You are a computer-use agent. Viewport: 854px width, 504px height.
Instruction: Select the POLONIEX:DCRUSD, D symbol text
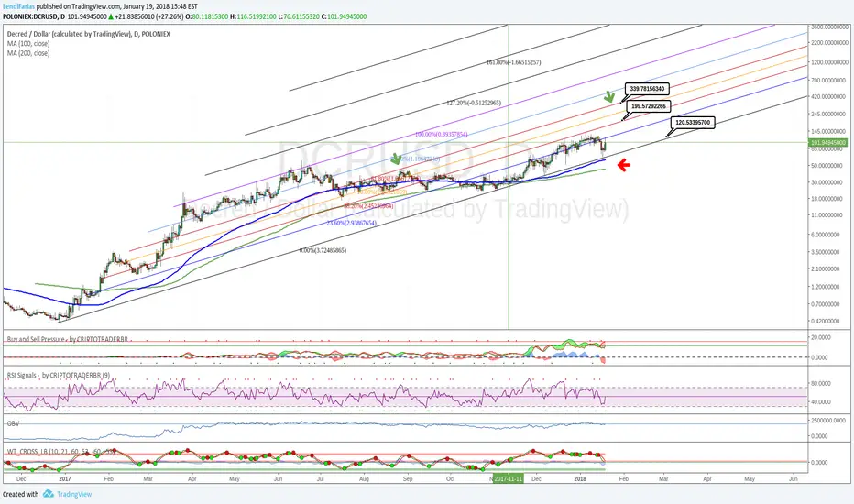point(34,16)
